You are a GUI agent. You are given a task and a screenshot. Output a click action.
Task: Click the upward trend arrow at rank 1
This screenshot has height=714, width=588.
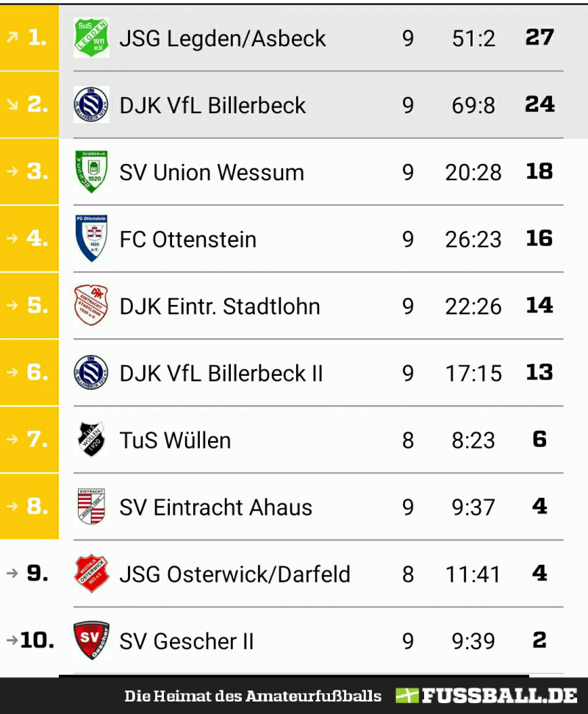(x=12, y=38)
